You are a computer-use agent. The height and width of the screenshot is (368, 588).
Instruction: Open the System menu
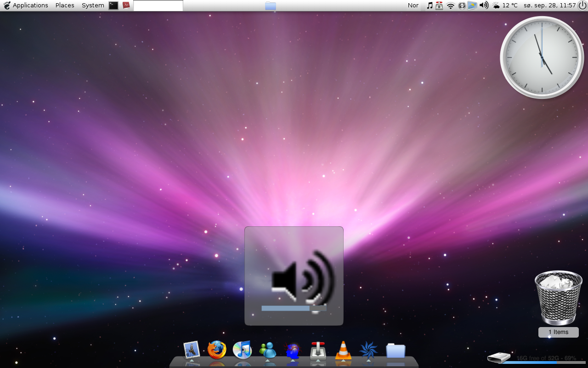coord(93,6)
